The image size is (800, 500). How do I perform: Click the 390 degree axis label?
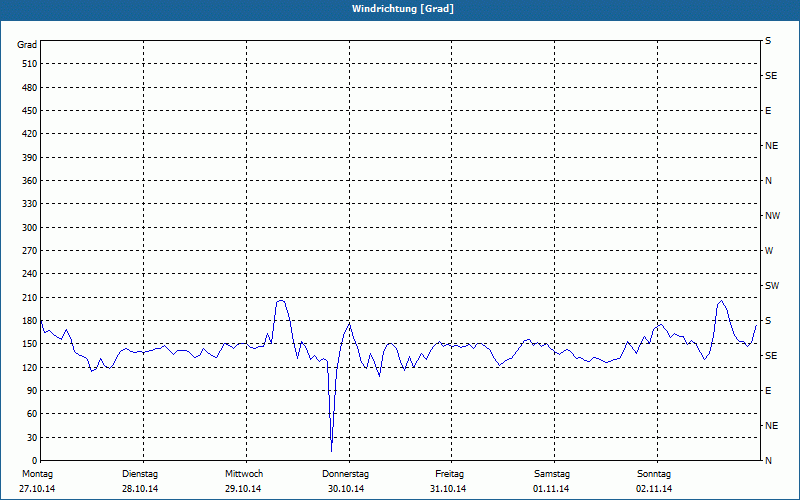[x=30, y=158]
